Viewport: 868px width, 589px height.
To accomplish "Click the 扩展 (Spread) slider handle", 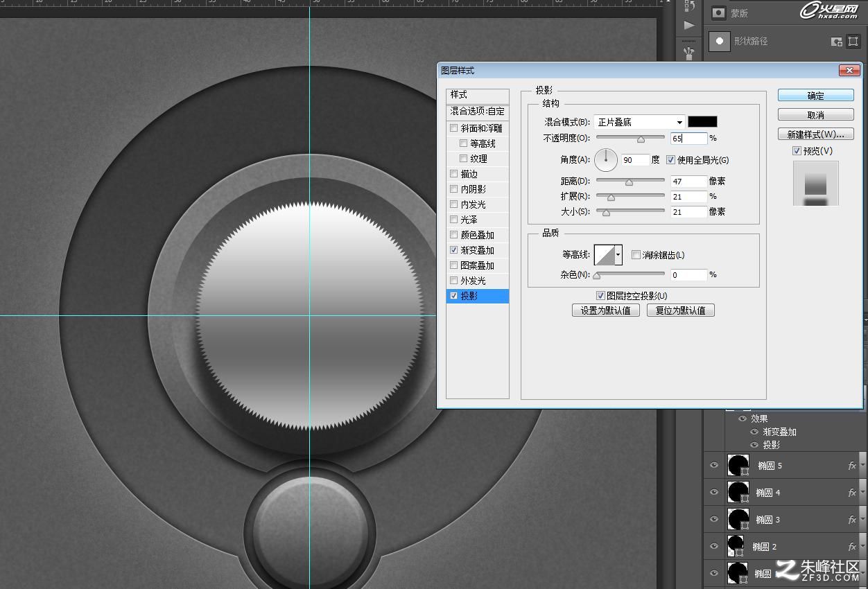I will 611,197.
